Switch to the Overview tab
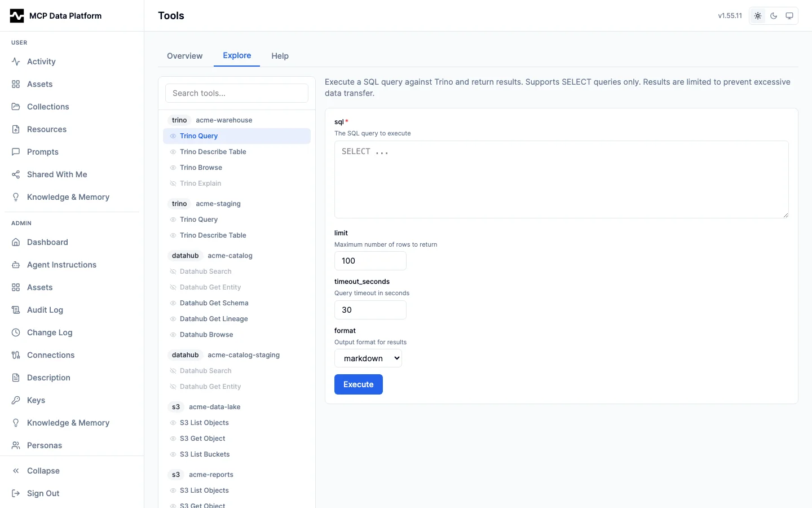The image size is (812, 508). point(184,56)
